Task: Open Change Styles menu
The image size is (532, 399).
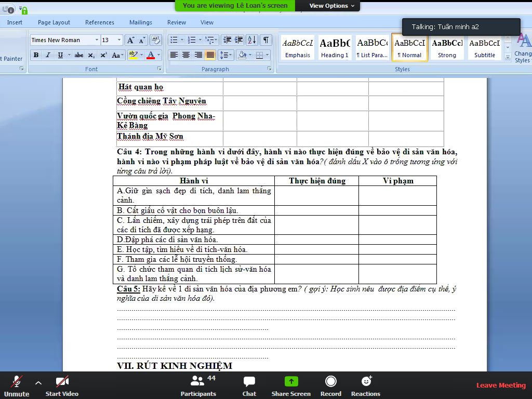Action: [523, 48]
